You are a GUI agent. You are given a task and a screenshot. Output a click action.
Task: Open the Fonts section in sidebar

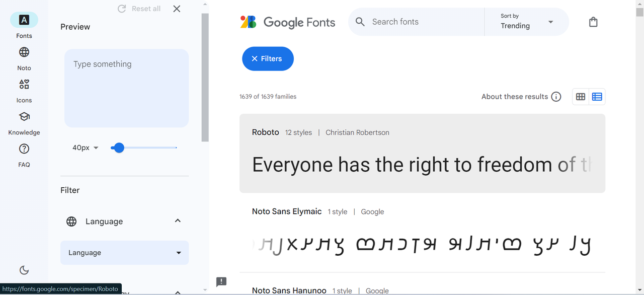coord(24,26)
